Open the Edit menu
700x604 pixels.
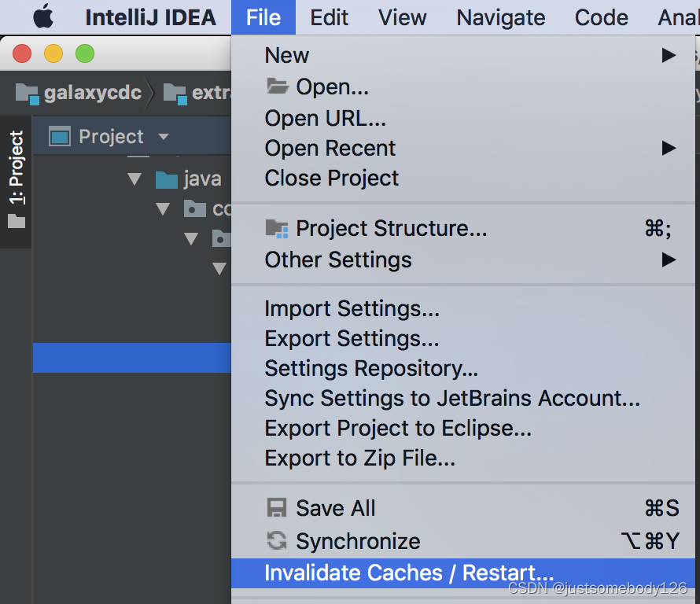[x=330, y=17]
